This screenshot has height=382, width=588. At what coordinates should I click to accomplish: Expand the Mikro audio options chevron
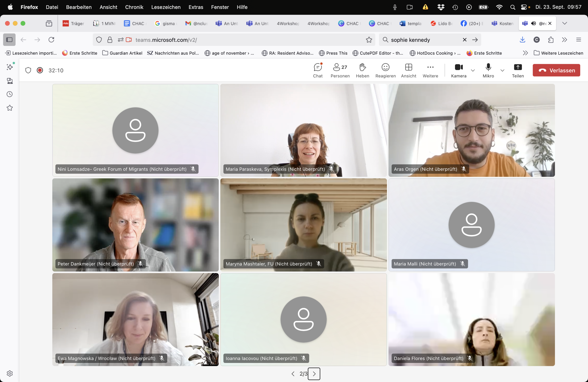pyautogui.click(x=502, y=71)
